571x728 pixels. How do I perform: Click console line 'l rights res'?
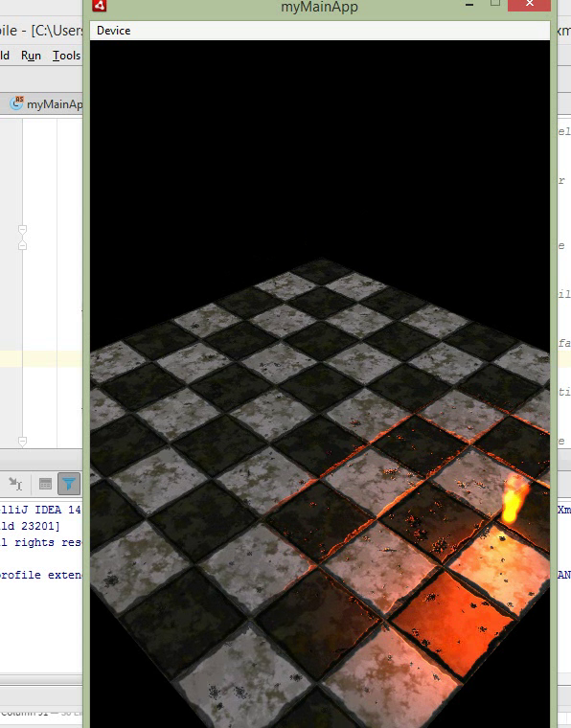coord(40,542)
